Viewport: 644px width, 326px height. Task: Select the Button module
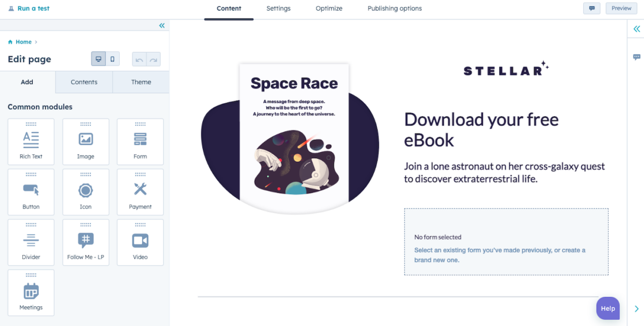[31, 192]
